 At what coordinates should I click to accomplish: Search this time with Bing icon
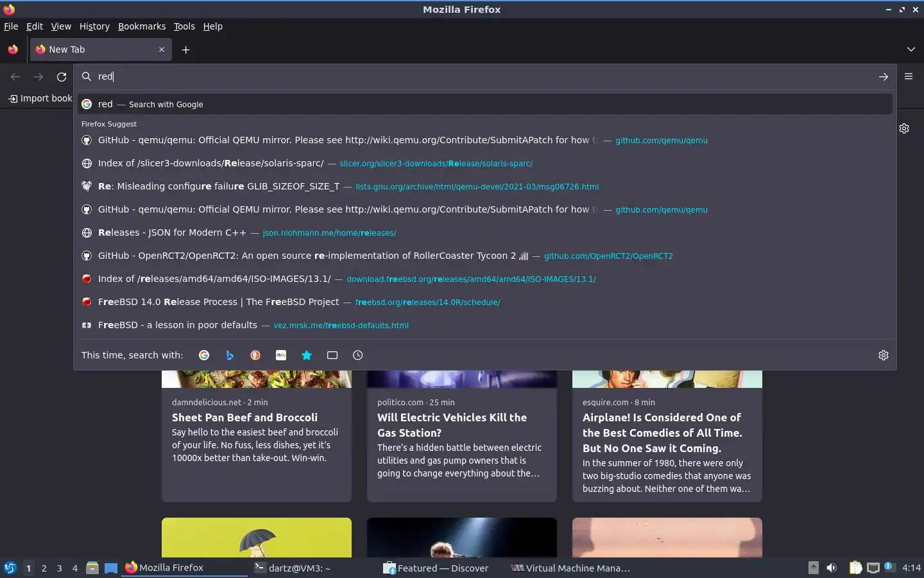point(230,355)
